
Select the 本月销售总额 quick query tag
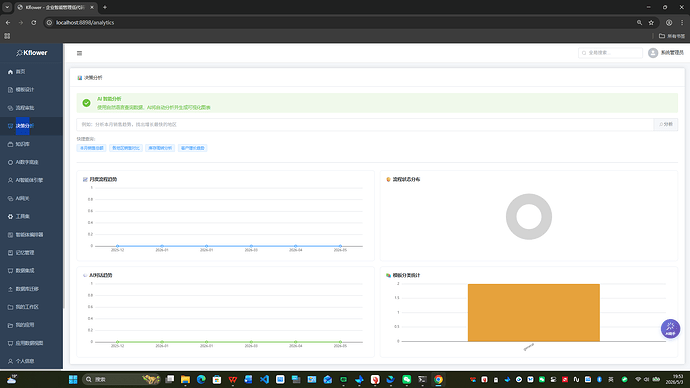[92, 148]
